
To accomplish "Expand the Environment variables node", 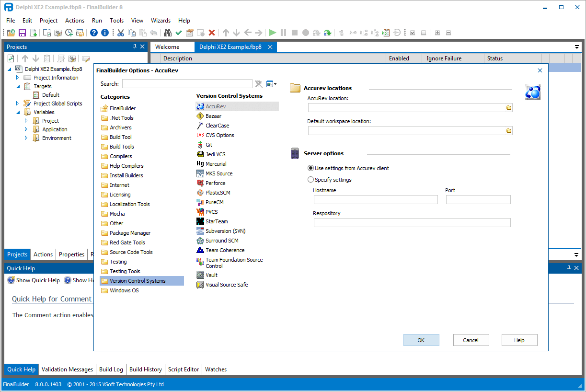I will click(x=26, y=138).
